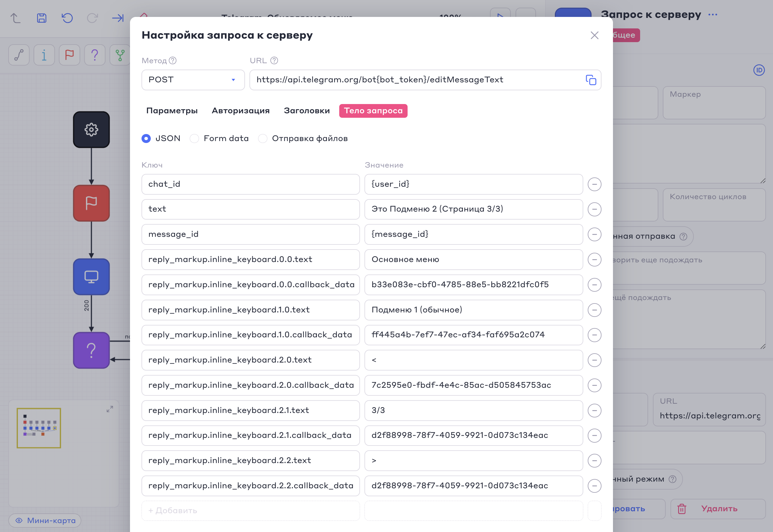The width and height of the screenshot is (773, 532).
Task: Remove the row with value >
Action: pos(594,461)
